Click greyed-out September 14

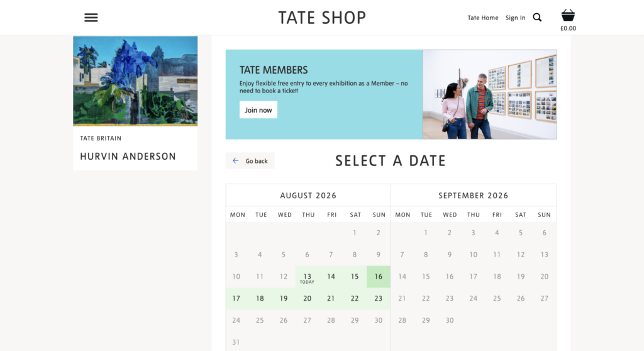(402, 277)
